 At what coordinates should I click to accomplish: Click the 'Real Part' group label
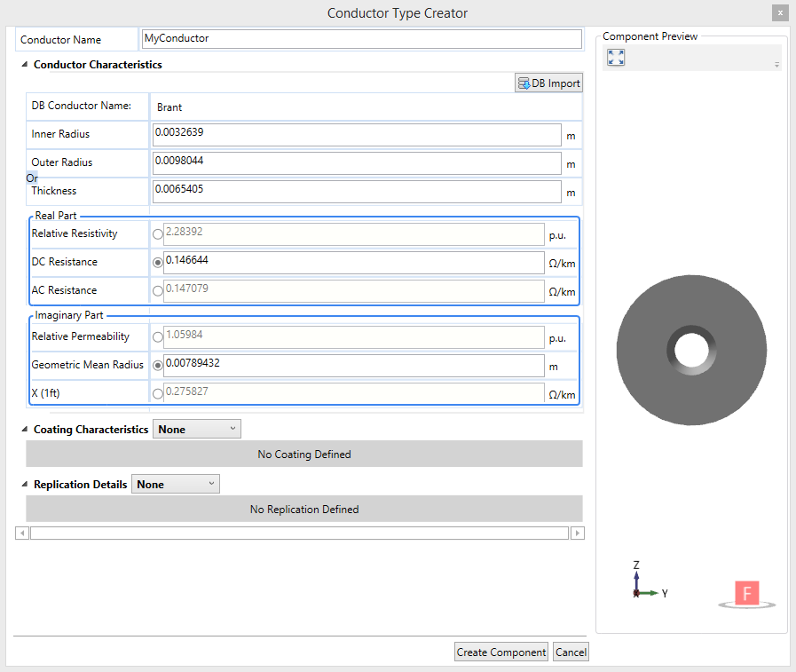pos(56,216)
